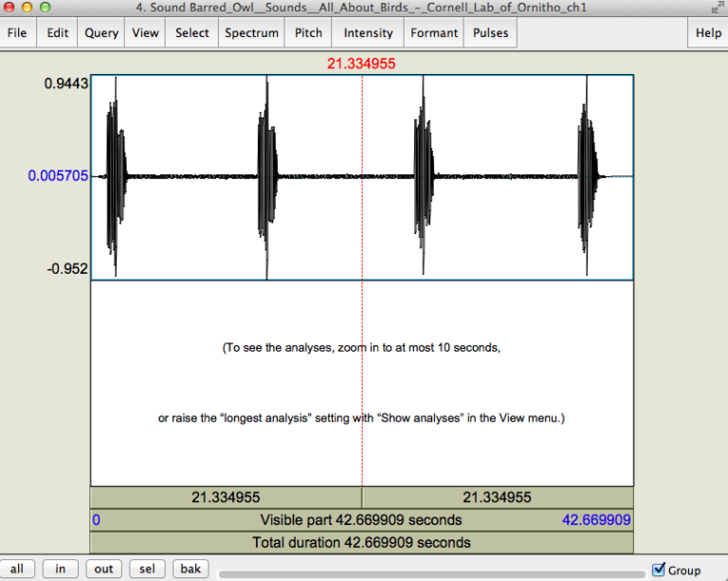Toggle the Group checkbox
The height and width of the screenshot is (581, 728).
[660, 570]
